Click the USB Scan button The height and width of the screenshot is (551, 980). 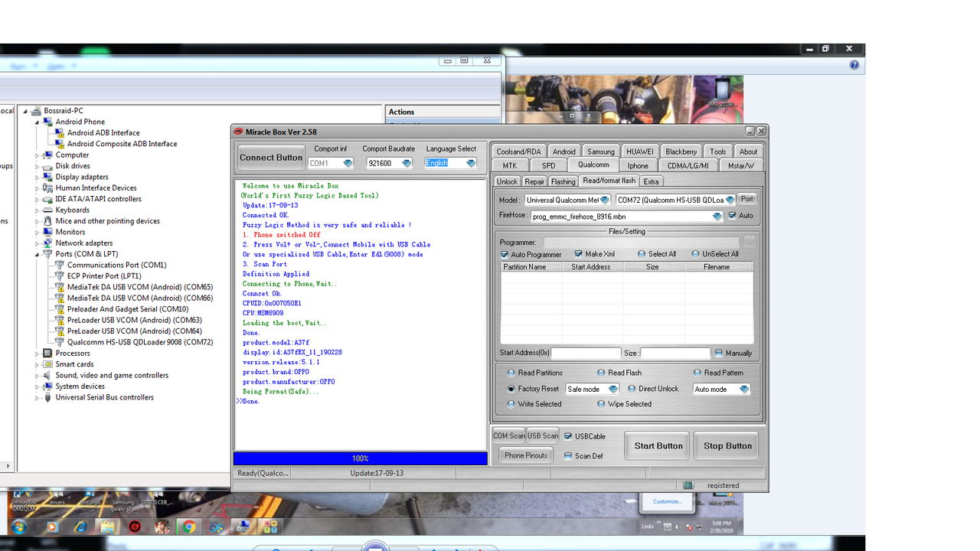[x=543, y=436]
